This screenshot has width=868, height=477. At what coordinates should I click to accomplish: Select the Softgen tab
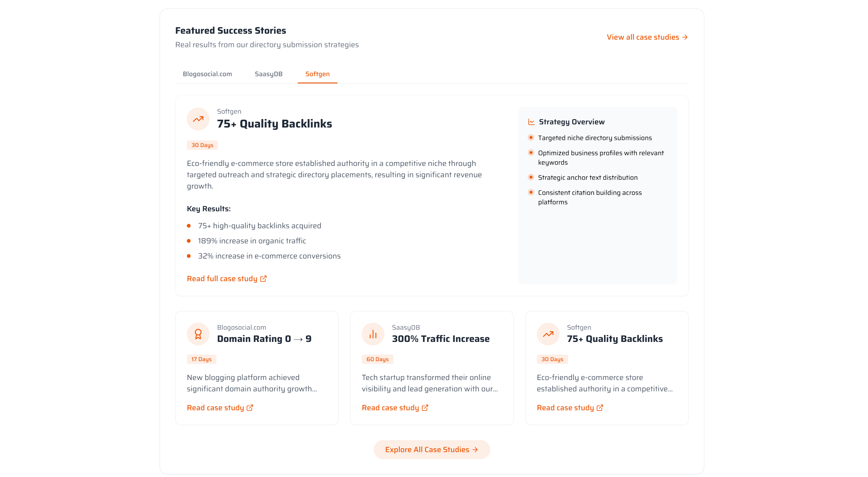click(x=317, y=74)
